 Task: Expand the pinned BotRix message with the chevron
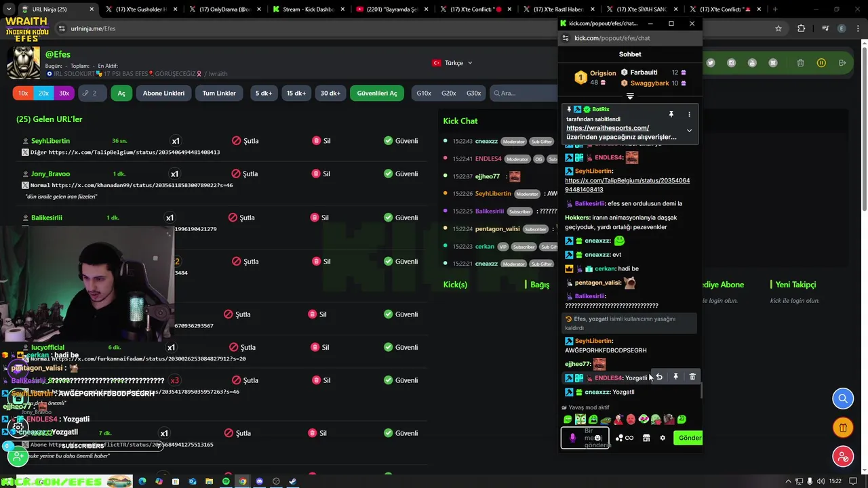[689, 131]
